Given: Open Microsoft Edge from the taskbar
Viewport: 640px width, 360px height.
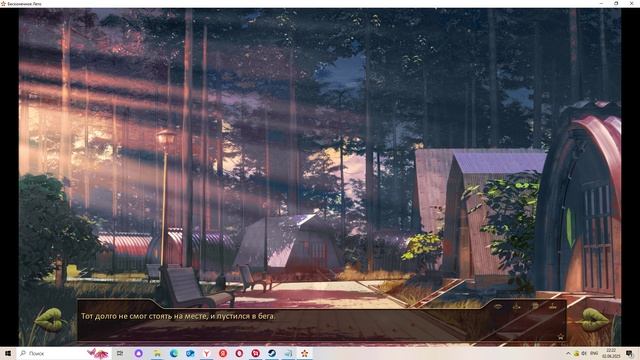Looking at the screenshot, I should (x=174, y=353).
